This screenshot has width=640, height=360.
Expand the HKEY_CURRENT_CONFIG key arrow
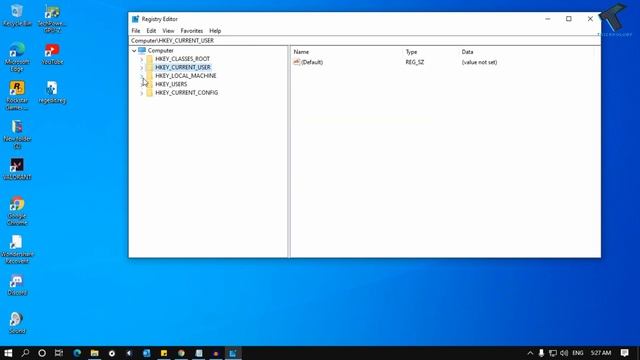pos(142,93)
